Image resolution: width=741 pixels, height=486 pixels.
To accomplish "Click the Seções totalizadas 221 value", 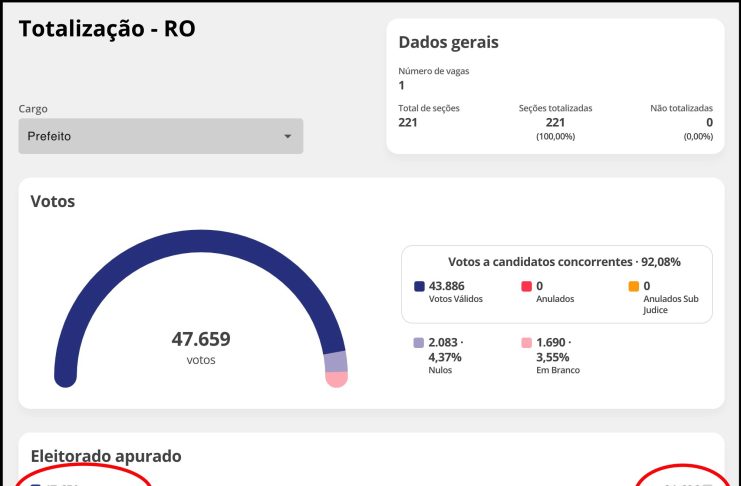I will [555, 122].
